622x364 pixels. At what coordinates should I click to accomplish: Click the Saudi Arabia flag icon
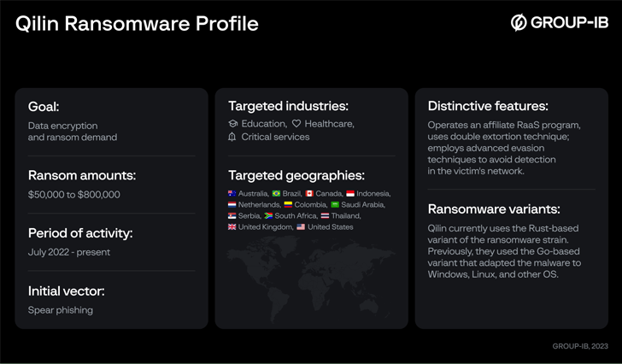(x=336, y=205)
